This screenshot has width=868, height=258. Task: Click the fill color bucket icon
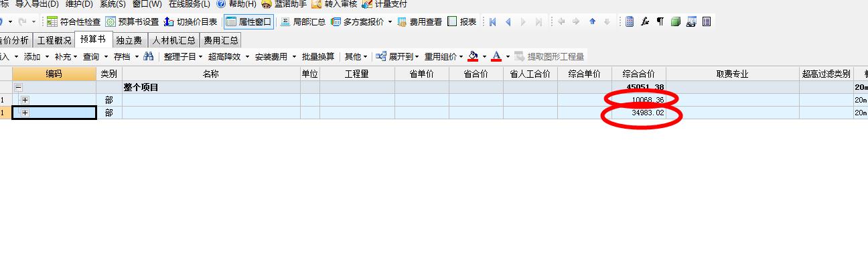[x=474, y=56]
